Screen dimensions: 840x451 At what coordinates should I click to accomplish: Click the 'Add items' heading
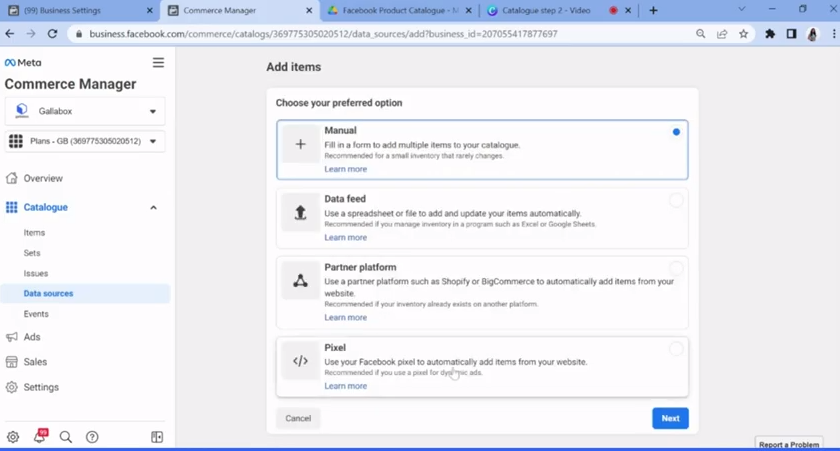click(x=294, y=67)
